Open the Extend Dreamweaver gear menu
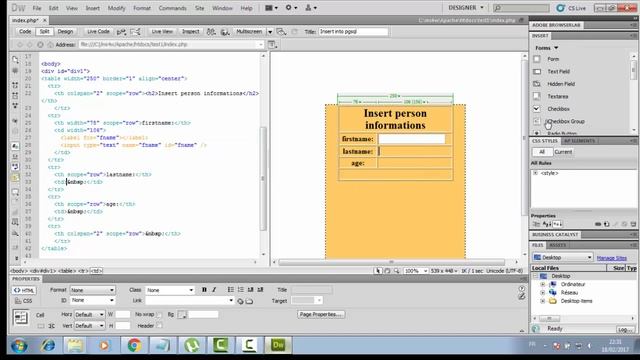Viewport: 640px width, 360px height. click(x=291, y=8)
